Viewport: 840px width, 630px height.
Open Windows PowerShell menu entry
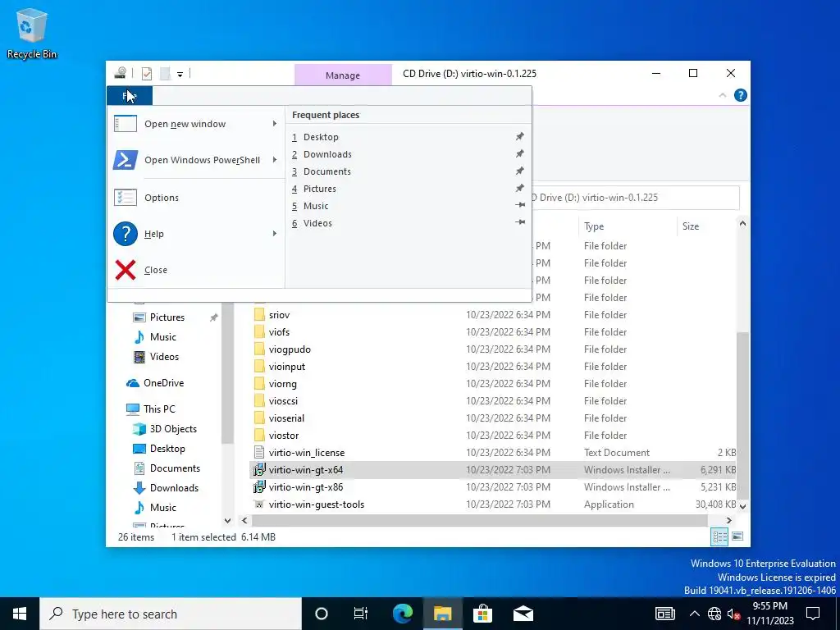pyautogui.click(x=195, y=160)
